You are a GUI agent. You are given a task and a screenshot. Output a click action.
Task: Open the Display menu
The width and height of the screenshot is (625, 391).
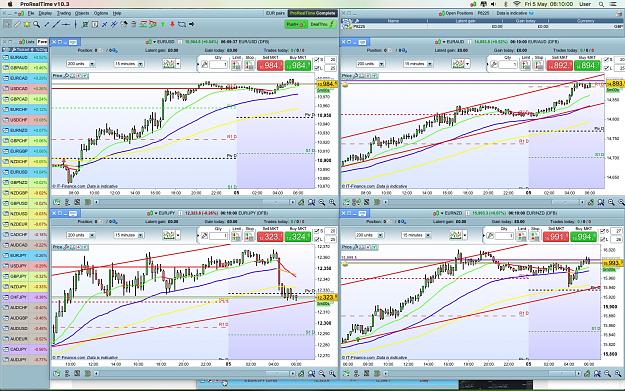tap(45, 13)
